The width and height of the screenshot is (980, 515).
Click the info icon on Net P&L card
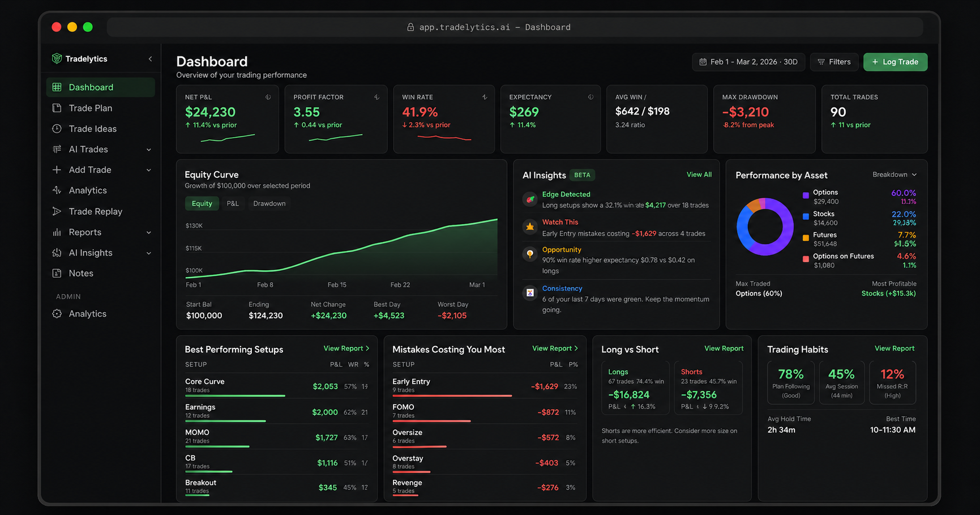268,97
